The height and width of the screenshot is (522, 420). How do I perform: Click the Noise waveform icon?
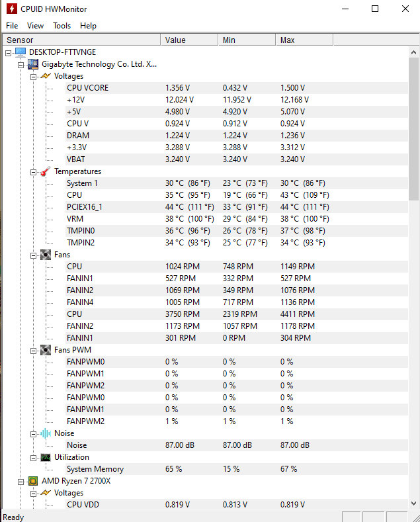[x=46, y=433]
